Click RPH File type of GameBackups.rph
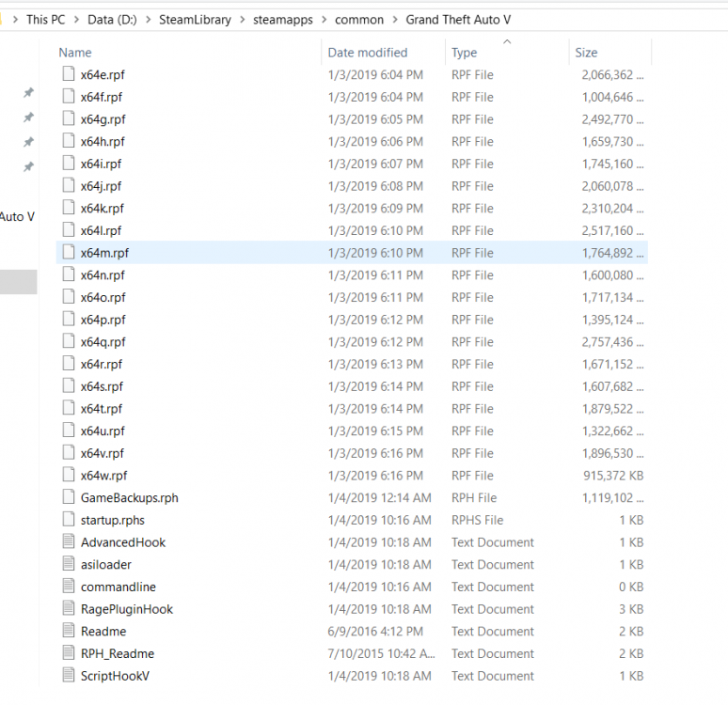 [x=474, y=497]
